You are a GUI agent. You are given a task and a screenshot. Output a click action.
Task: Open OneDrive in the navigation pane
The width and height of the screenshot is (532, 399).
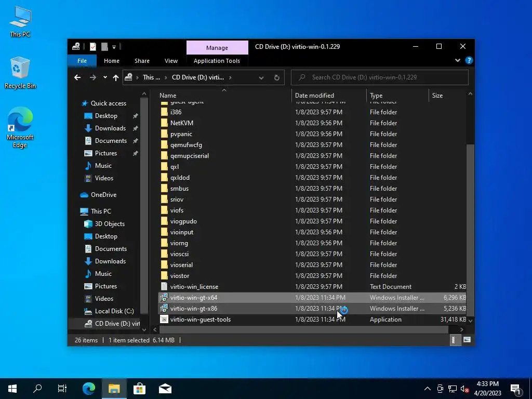[x=103, y=195]
